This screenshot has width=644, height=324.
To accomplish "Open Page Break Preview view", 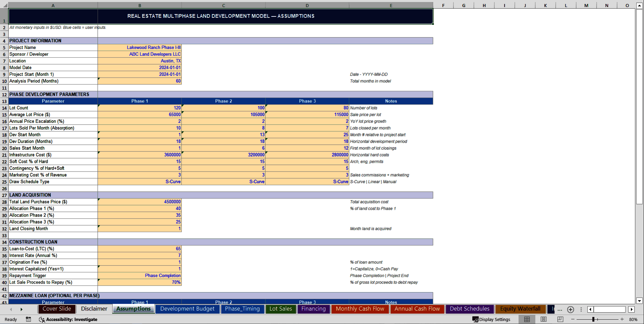I will (x=560, y=319).
